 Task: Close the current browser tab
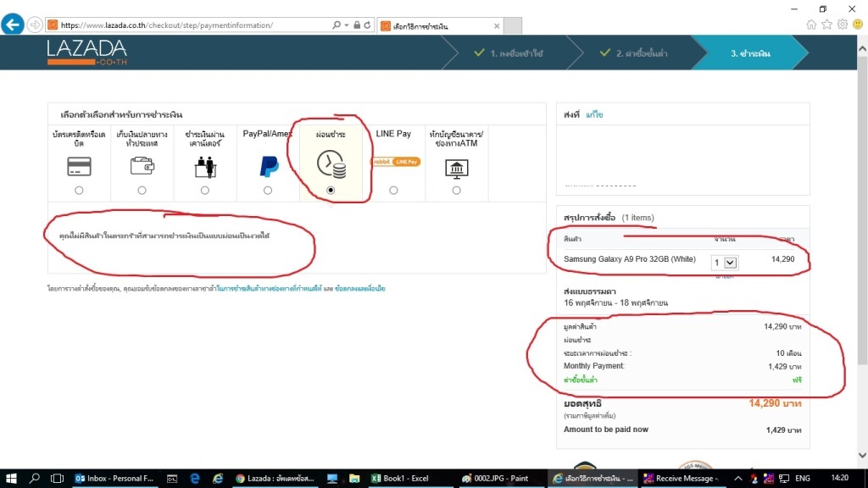497,26
